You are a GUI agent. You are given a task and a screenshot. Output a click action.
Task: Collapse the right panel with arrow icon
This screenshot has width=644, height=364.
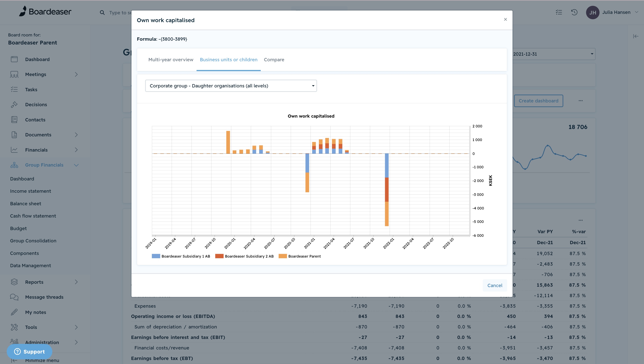[x=636, y=36]
